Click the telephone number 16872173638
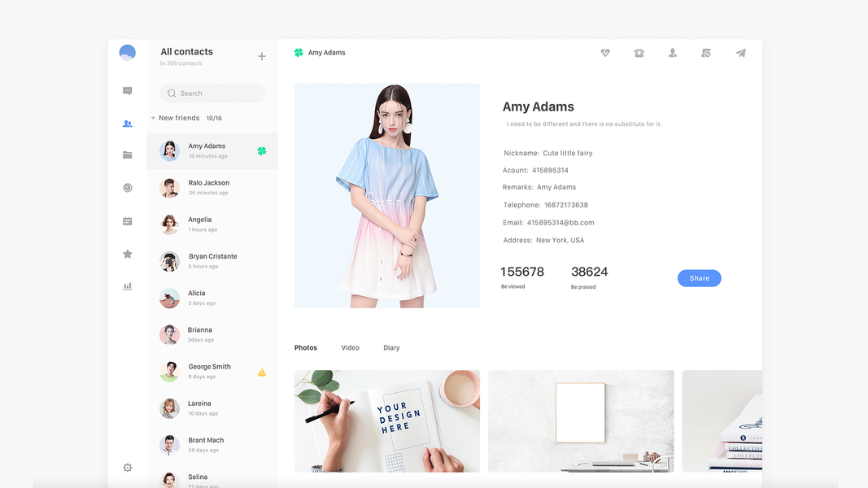Viewport: 868px width, 488px height. [565, 205]
